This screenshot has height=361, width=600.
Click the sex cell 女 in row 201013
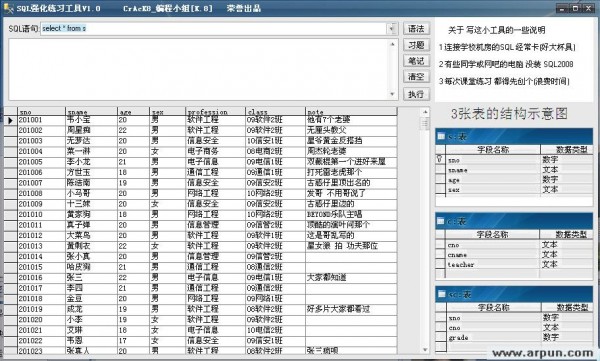tap(167, 246)
